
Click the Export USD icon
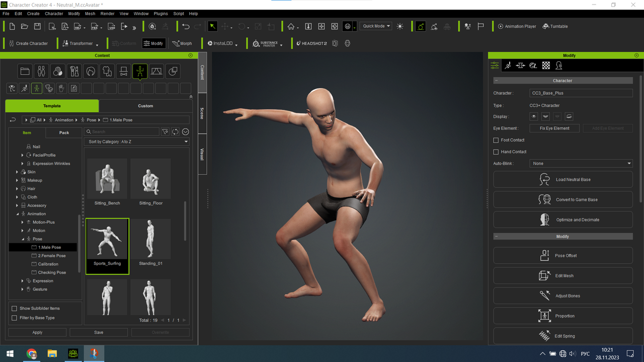[x=112, y=26]
